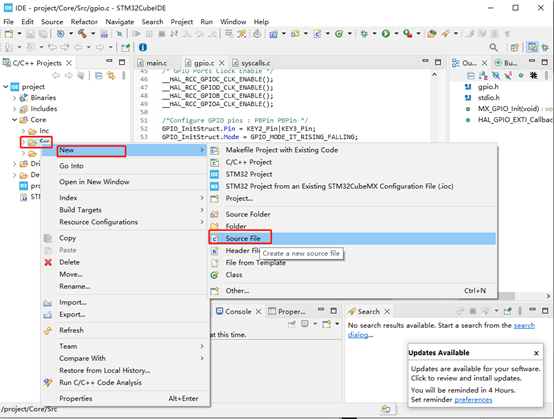
Task: Expand the Binaries tree node
Action: point(14,98)
